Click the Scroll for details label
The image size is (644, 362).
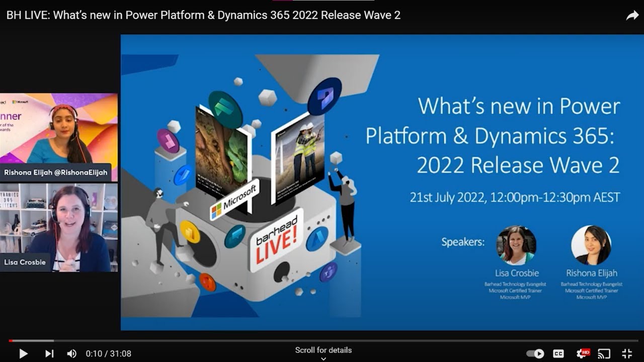click(x=324, y=350)
